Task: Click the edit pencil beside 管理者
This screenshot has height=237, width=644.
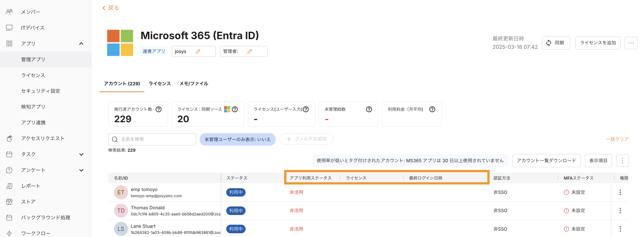Action: [250, 51]
